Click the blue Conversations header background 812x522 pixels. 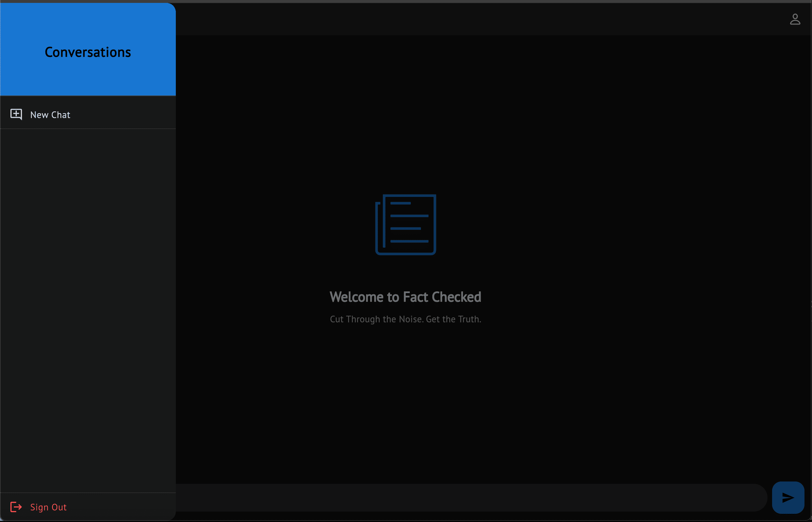click(88, 81)
